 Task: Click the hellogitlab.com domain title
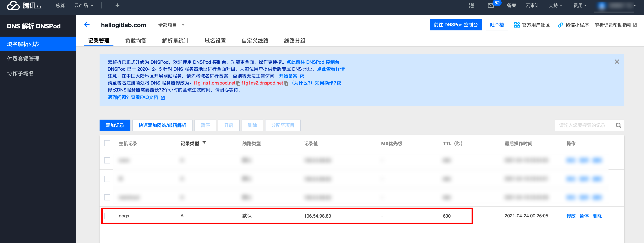point(123,25)
